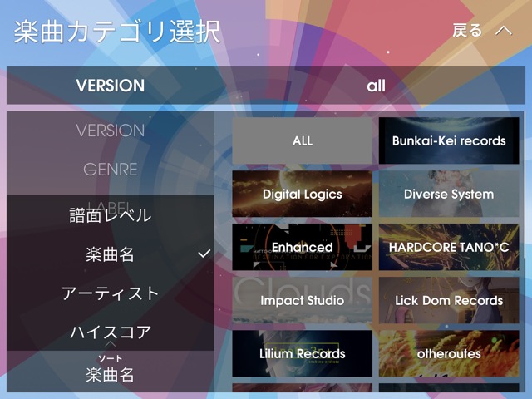Select 譜面レベル sort option
The height and width of the screenshot is (399, 532).
(111, 214)
